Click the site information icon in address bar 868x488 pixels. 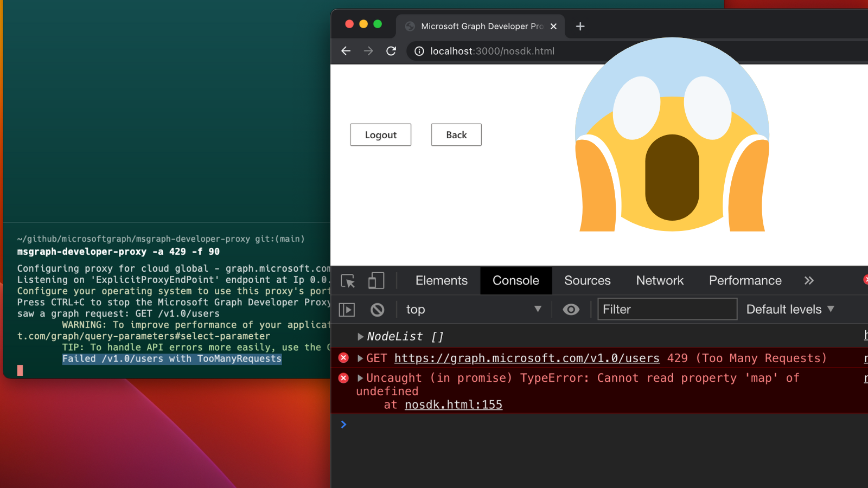click(x=419, y=51)
